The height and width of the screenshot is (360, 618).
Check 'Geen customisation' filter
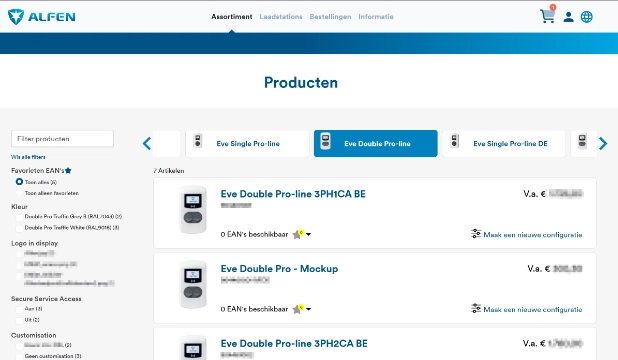(19, 357)
